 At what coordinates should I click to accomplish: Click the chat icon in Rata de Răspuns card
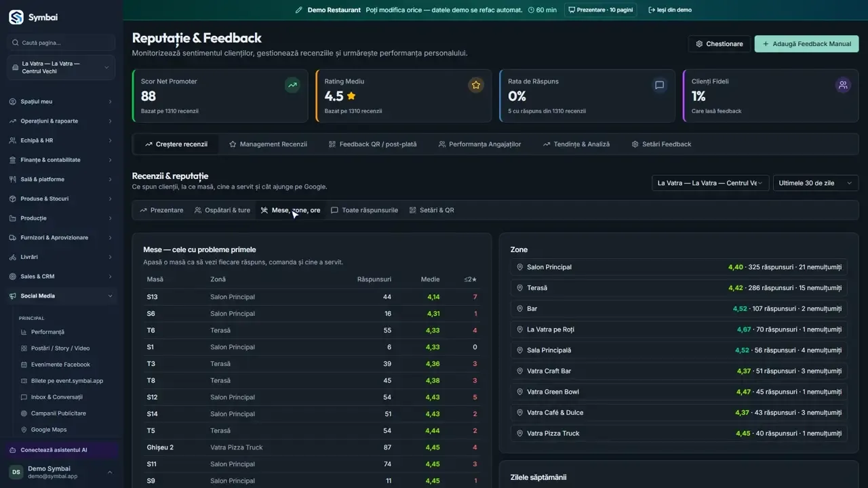[659, 85]
